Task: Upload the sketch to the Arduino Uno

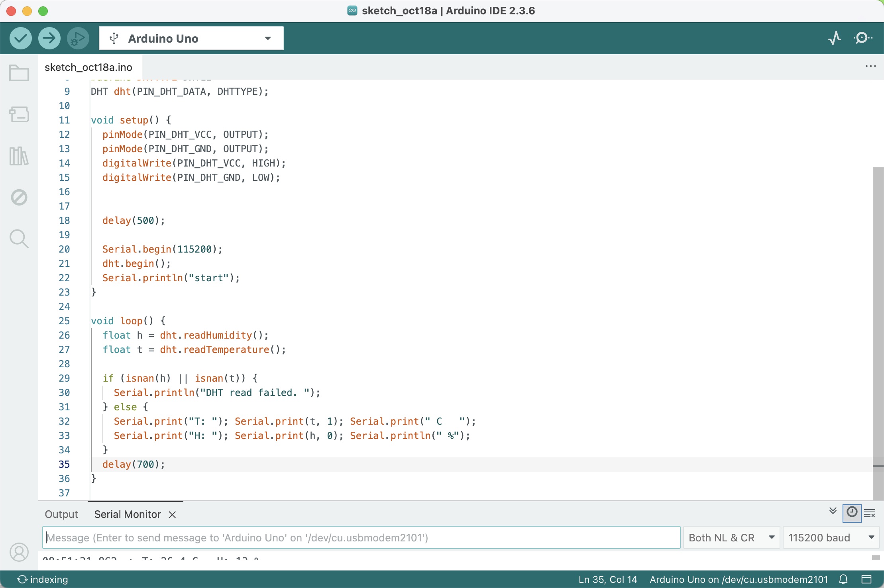Action: pyautogui.click(x=49, y=38)
